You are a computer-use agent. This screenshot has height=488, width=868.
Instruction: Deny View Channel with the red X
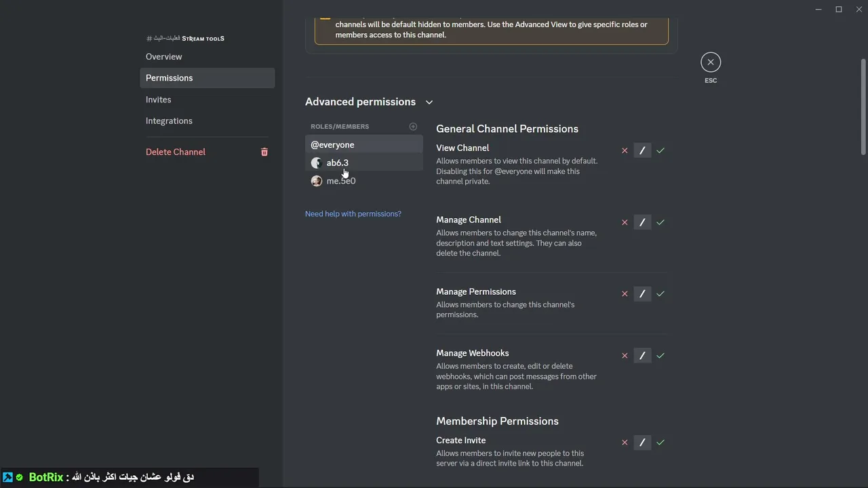pyautogui.click(x=625, y=150)
